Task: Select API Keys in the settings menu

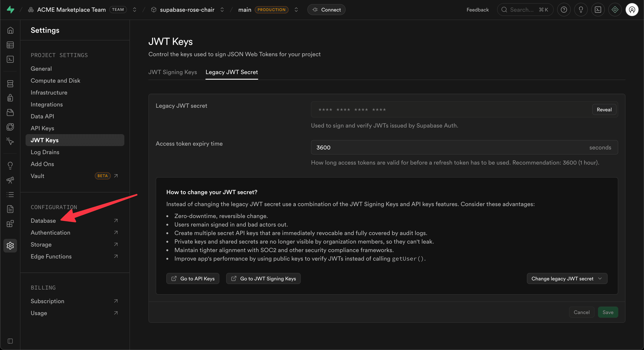Action: [x=42, y=128]
